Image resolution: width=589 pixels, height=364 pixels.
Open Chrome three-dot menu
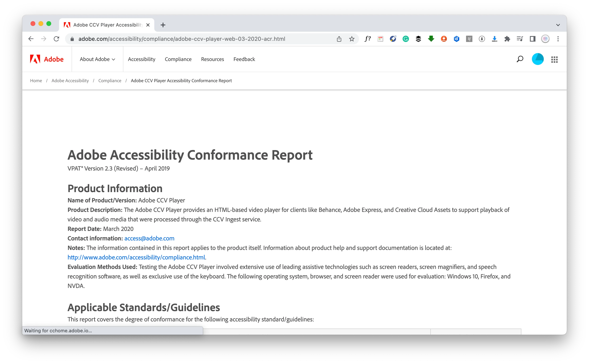558,39
